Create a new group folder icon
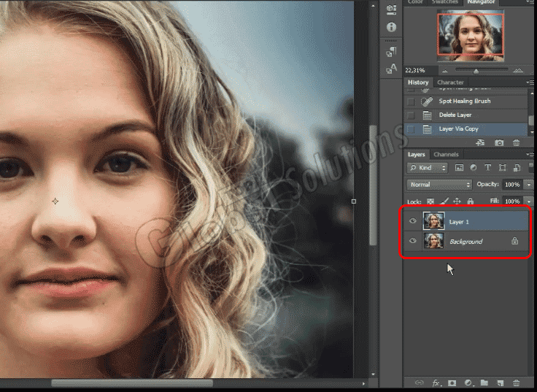Image resolution: width=537 pixels, height=392 pixels. (484, 383)
